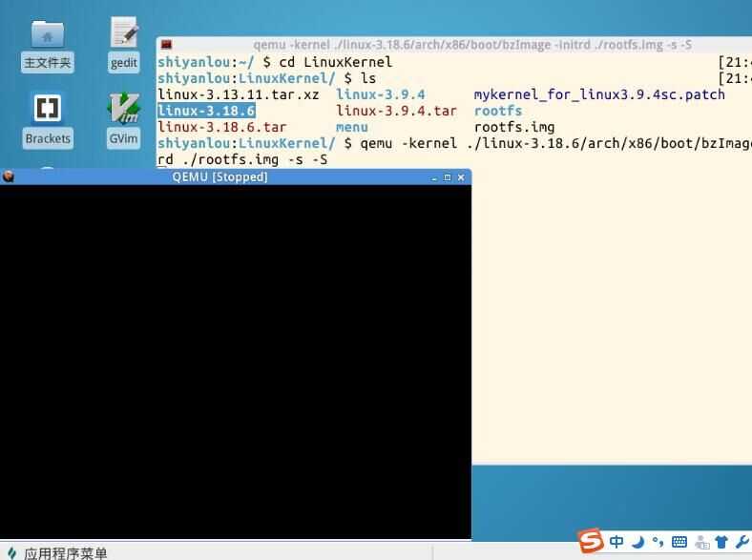Open the soft keyboard icon in IME bar
The image size is (752, 560).
679,542
